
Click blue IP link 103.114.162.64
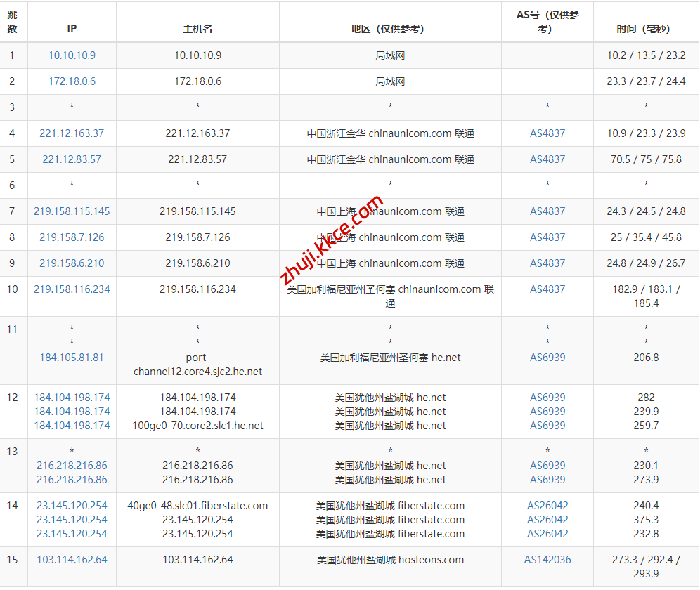[x=72, y=560]
